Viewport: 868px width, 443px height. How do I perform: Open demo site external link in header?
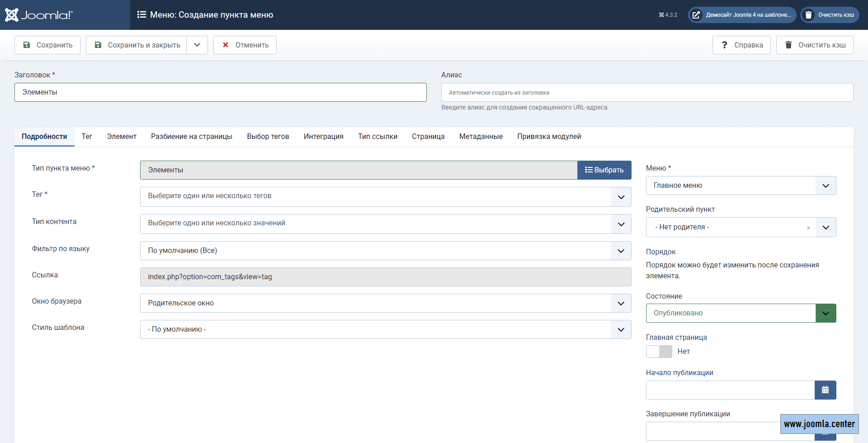742,15
